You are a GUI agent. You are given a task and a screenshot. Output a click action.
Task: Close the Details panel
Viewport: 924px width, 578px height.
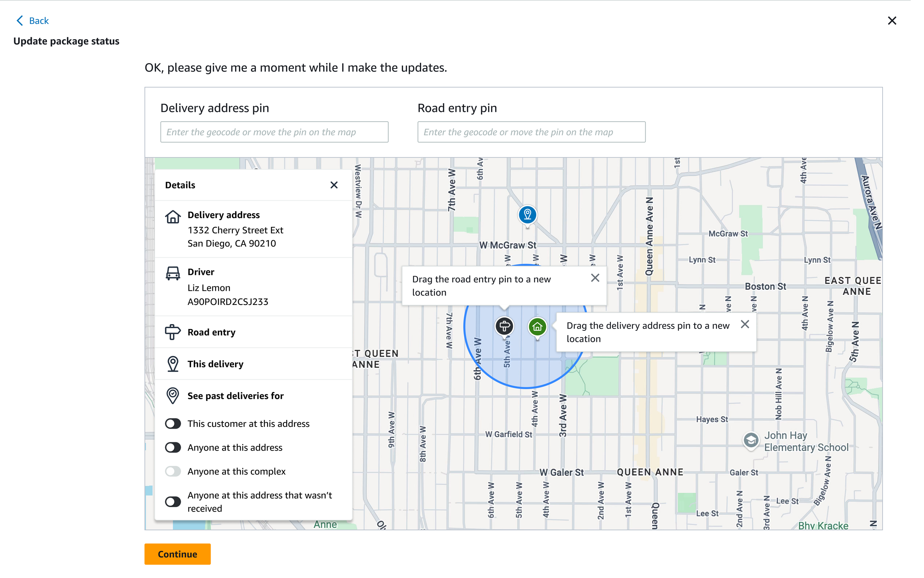click(x=334, y=185)
